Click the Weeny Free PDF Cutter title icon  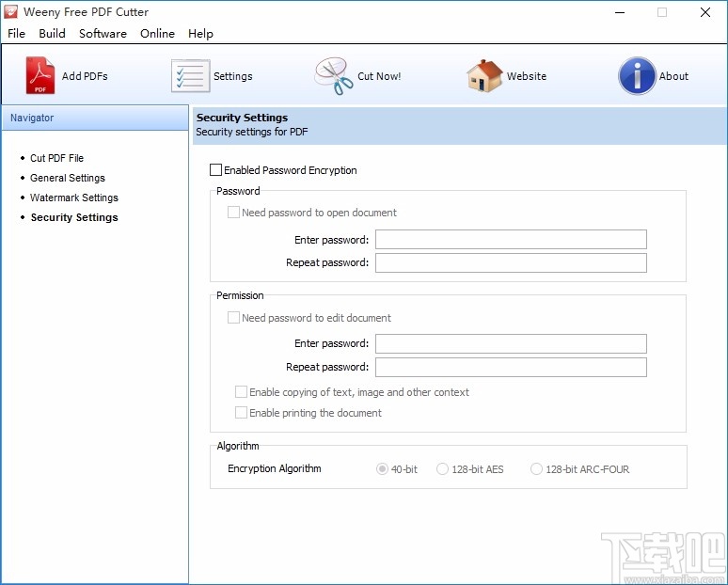pos(10,12)
